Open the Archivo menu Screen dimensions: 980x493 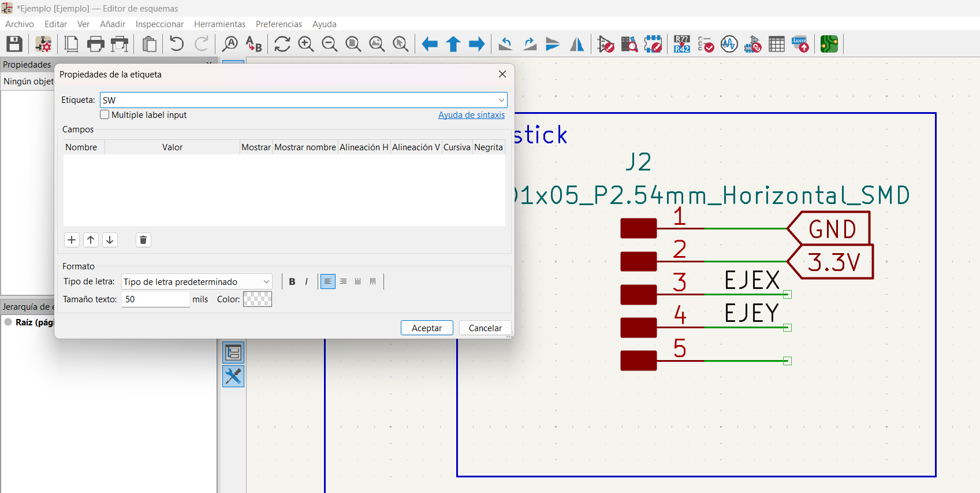[20, 24]
